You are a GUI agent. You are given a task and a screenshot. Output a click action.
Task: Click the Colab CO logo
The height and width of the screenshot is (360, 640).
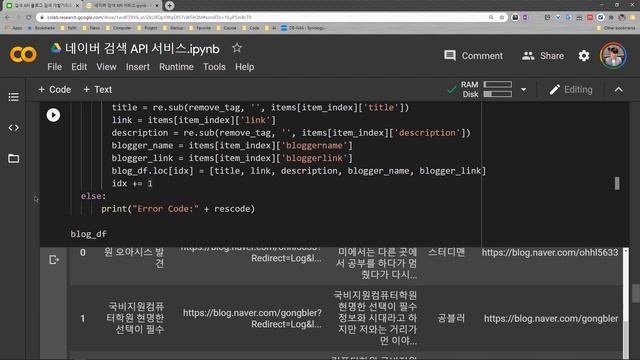[23, 54]
